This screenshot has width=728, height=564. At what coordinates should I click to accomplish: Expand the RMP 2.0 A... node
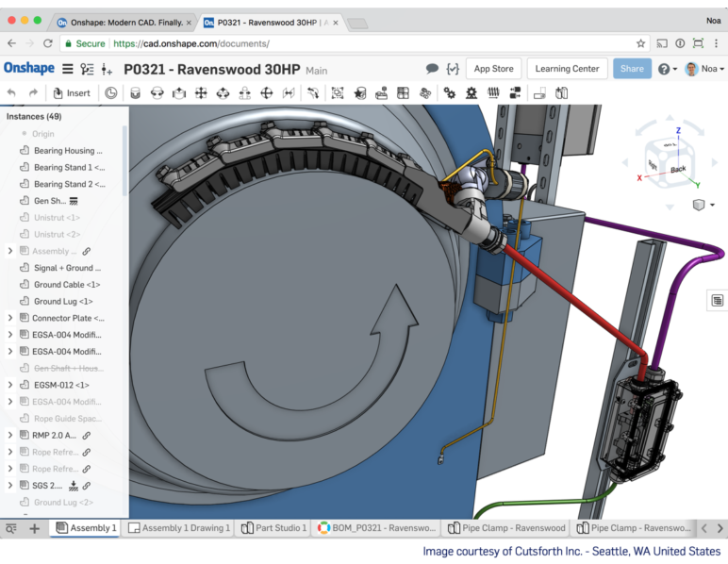pos(9,436)
